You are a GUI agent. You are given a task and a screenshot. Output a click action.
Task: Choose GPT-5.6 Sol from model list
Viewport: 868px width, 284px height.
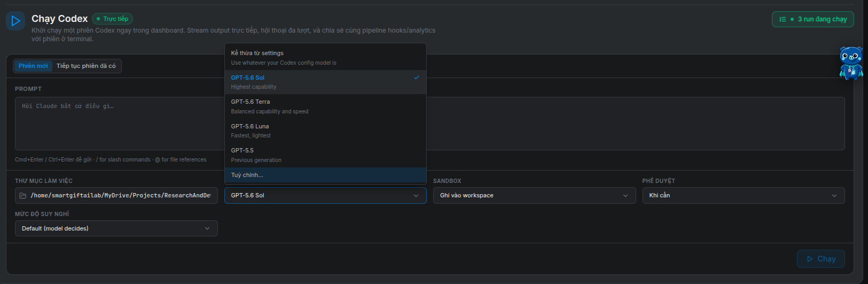click(325, 82)
